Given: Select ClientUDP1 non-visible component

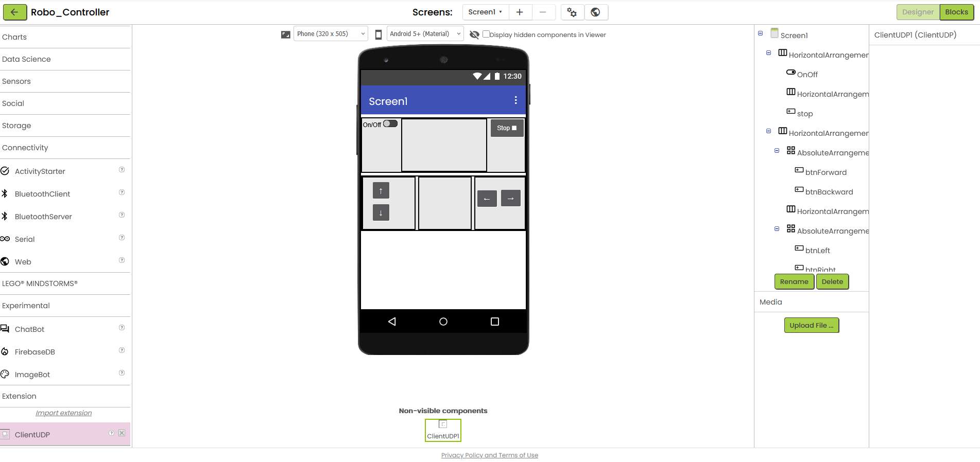Looking at the screenshot, I should [x=443, y=430].
